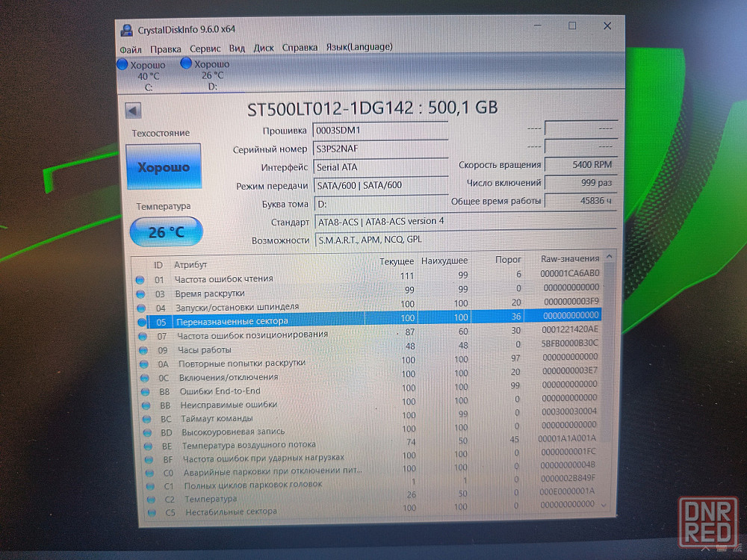
Task: Click the Текущее column header
Action: click(397, 261)
